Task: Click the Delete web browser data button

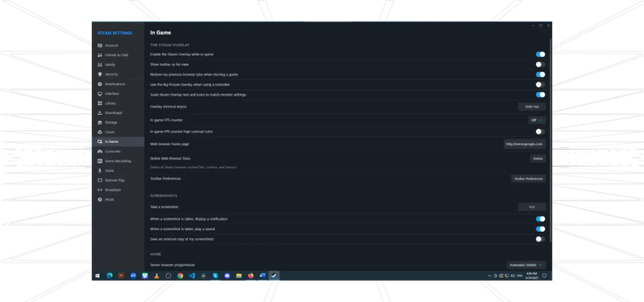Action: 538,158
